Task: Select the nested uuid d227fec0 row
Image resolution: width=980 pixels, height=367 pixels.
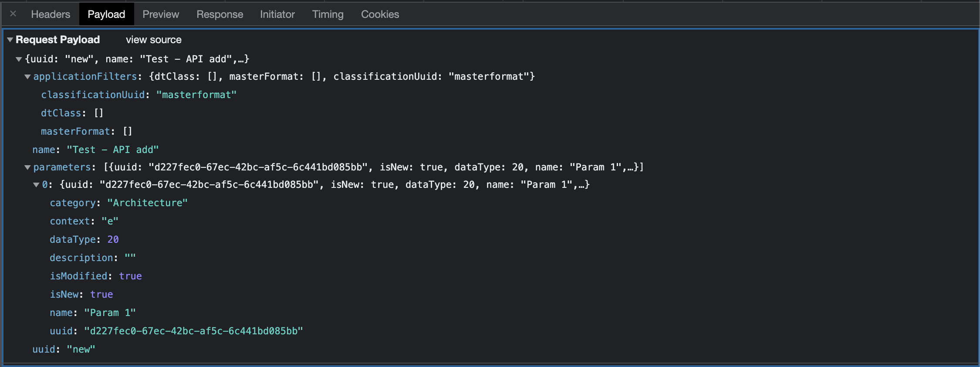Action: (x=176, y=331)
